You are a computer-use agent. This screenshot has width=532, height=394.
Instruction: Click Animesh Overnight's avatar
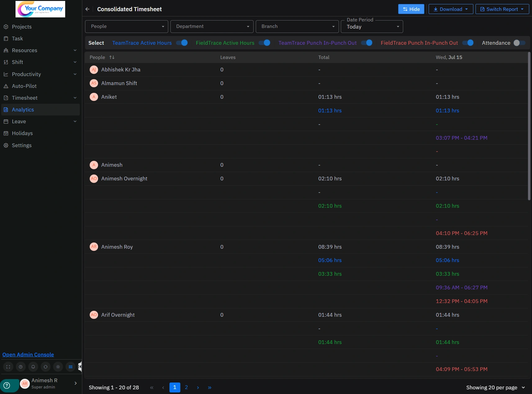(94, 179)
